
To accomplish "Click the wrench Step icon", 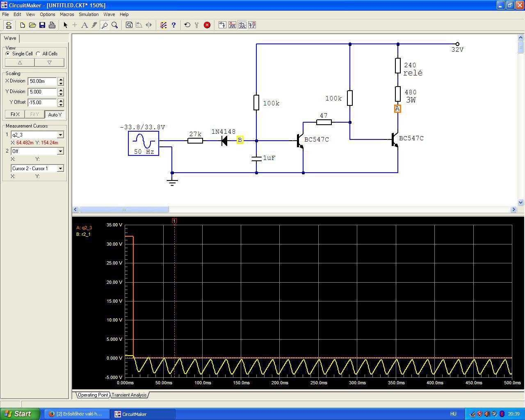I will pos(197,25).
